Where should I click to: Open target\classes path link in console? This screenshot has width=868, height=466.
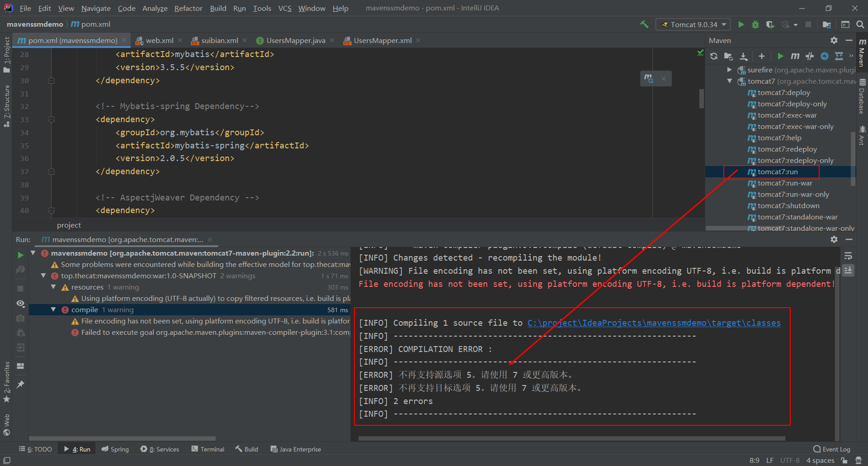(x=654, y=323)
